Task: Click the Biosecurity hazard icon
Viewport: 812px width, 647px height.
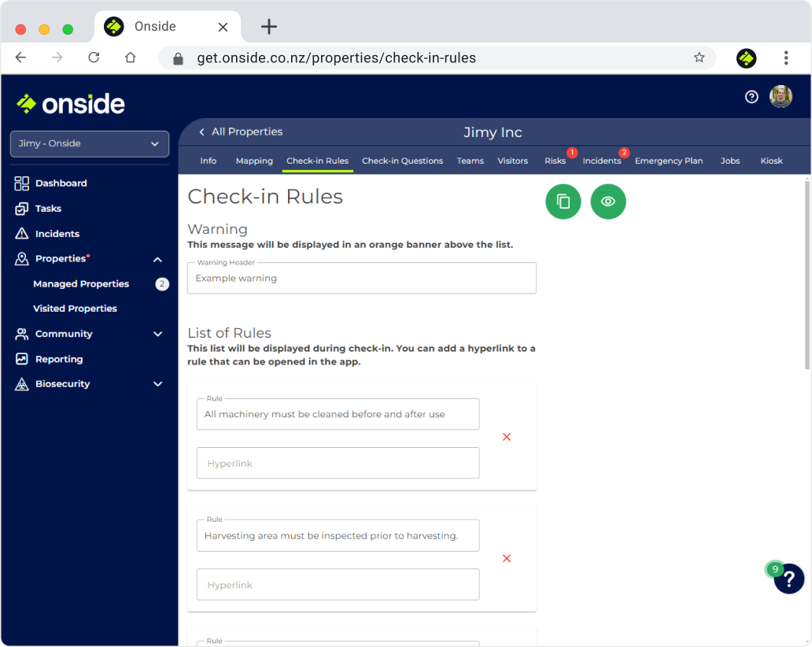Action: [22, 383]
